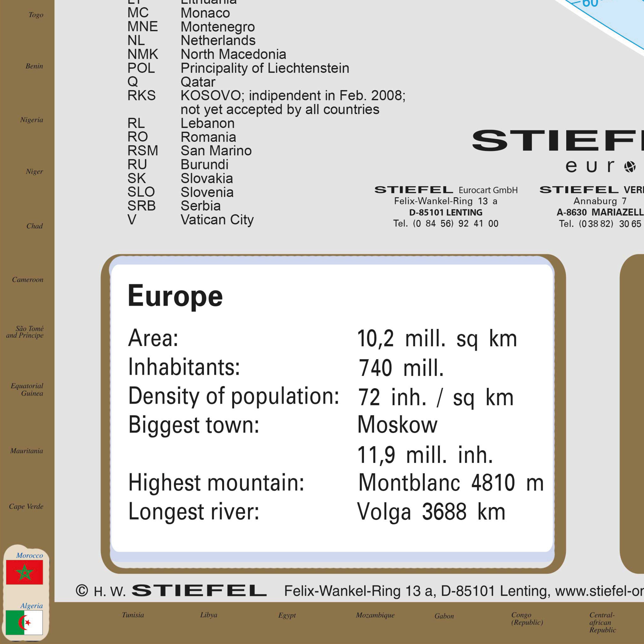The width and height of the screenshot is (644, 644).
Task: Click the 'Vatican City' entry
Action: (217, 220)
